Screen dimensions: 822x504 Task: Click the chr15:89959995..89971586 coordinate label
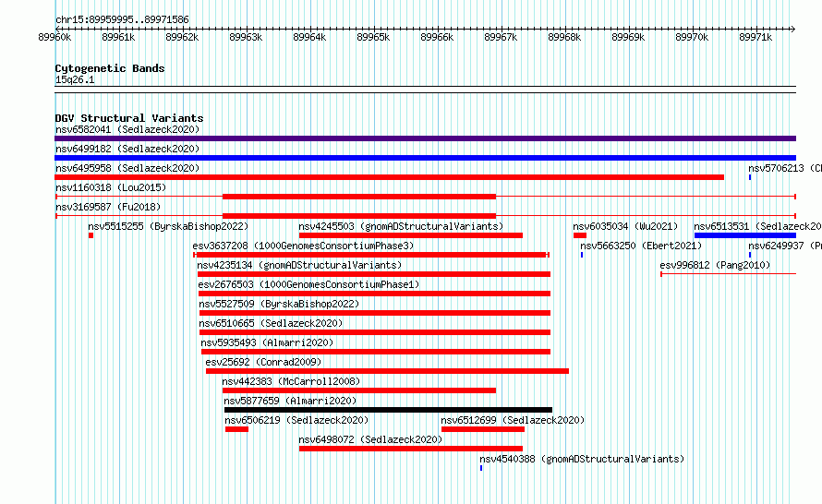point(122,19)
